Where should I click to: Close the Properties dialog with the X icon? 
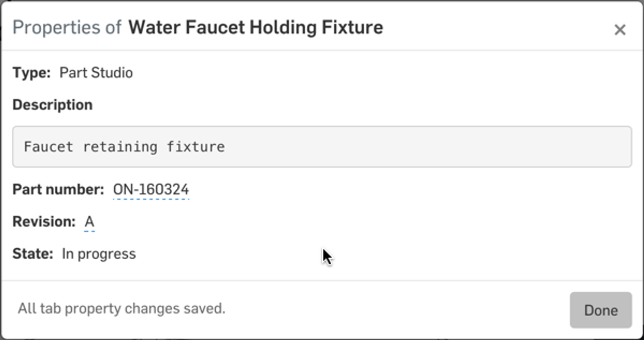[x=620, y=29]
